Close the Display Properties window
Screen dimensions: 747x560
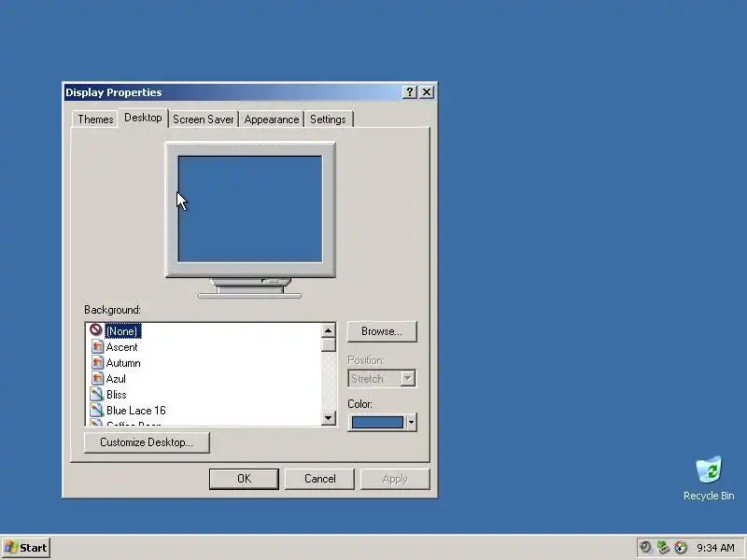(x=427, y=91)
